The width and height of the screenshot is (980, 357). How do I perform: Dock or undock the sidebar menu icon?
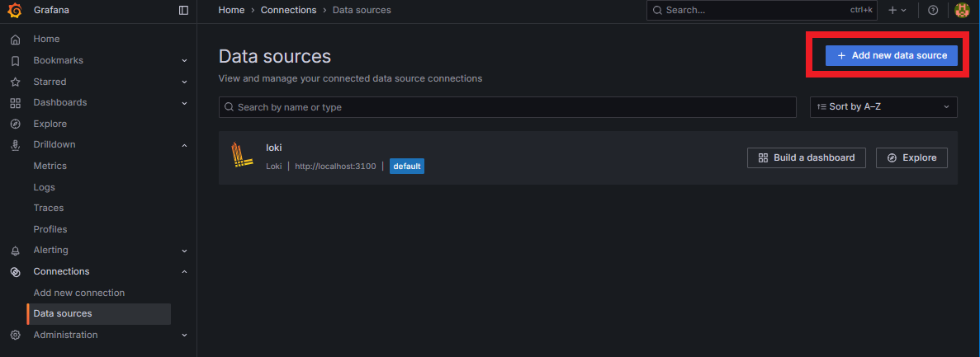pyautogui.click(x=183, y=10)
